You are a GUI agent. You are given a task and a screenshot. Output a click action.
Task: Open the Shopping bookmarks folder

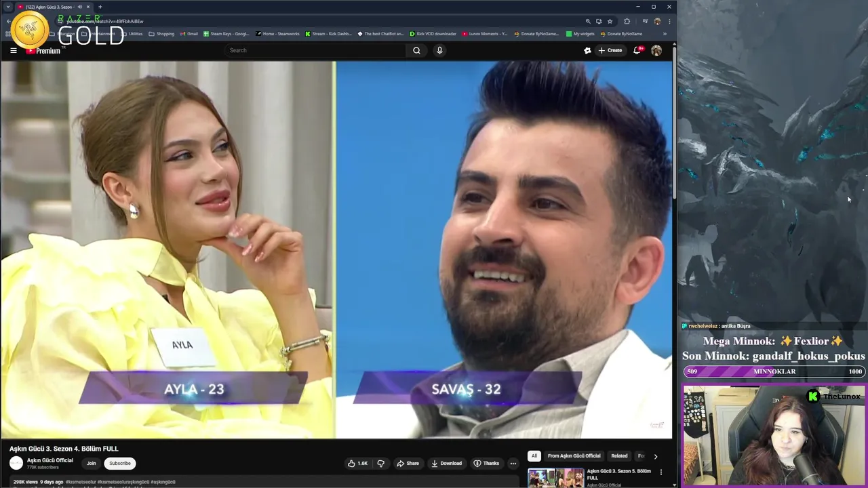pos(161,34)
